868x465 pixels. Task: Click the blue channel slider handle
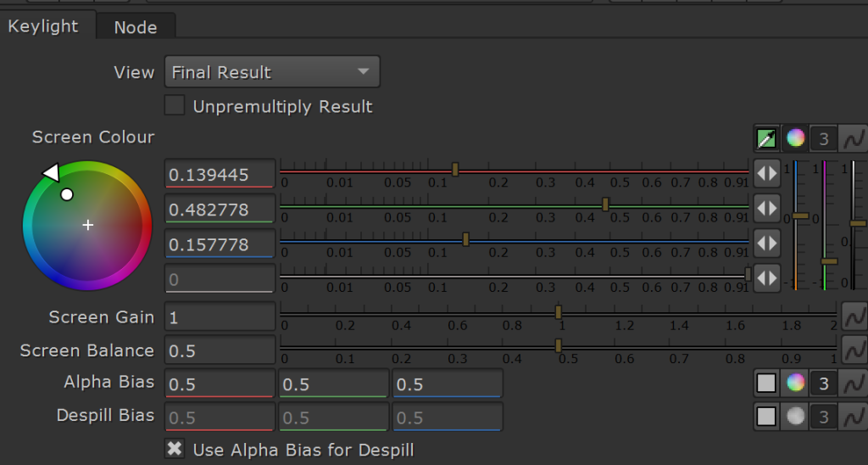pyautogui.click(x=465, y=239)
